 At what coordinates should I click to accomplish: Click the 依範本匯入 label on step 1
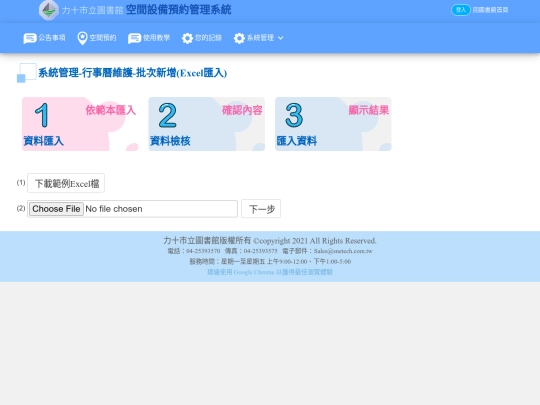[x=111, y=110]
